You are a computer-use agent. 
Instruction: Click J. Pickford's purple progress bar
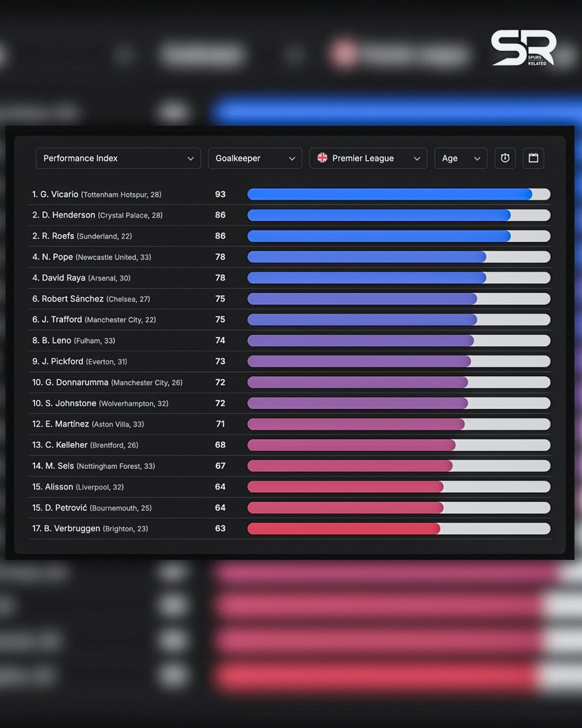click(x=359, y=361)
